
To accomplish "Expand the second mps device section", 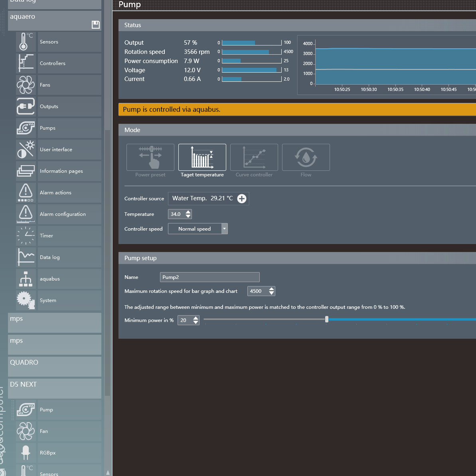I will click(55, 345).
